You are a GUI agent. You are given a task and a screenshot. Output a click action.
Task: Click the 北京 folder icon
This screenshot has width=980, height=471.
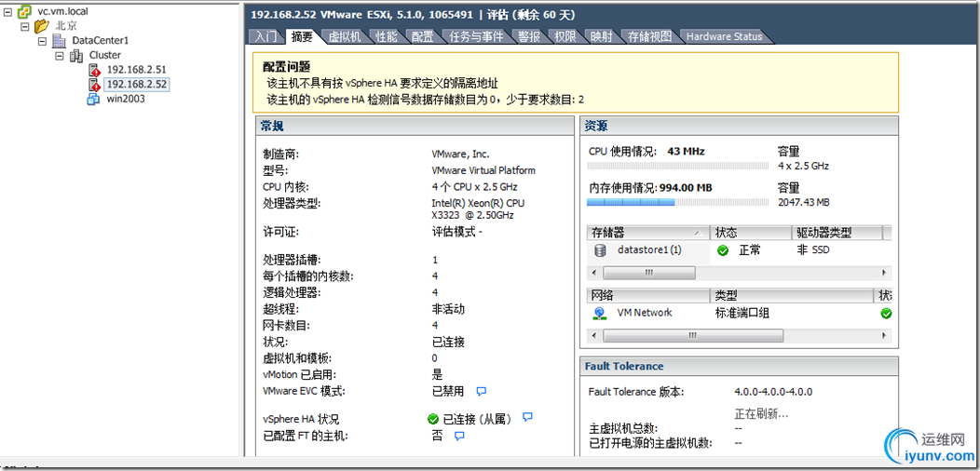[41, 26]
